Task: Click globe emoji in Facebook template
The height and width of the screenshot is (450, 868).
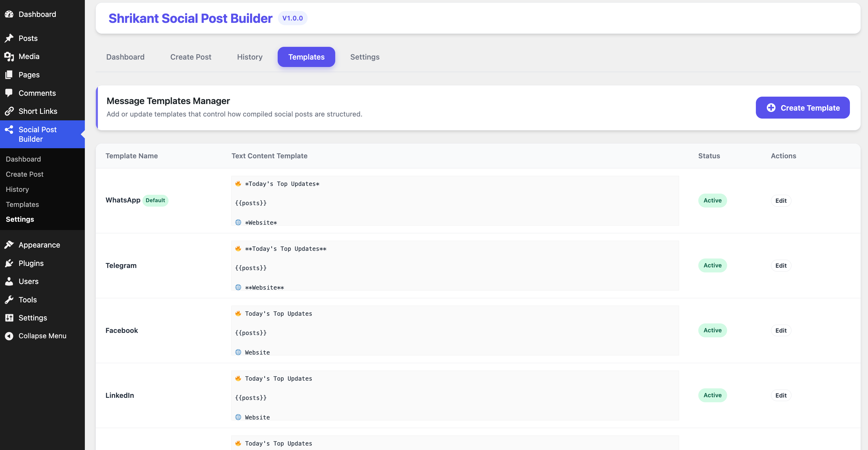Action: pos(238,352)
